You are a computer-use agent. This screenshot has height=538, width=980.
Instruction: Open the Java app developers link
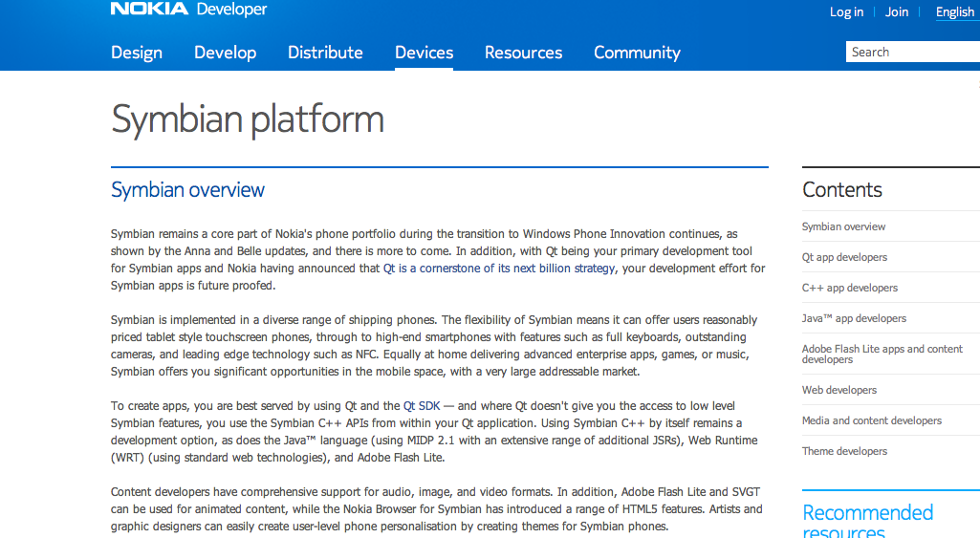(x=854, y=318)
